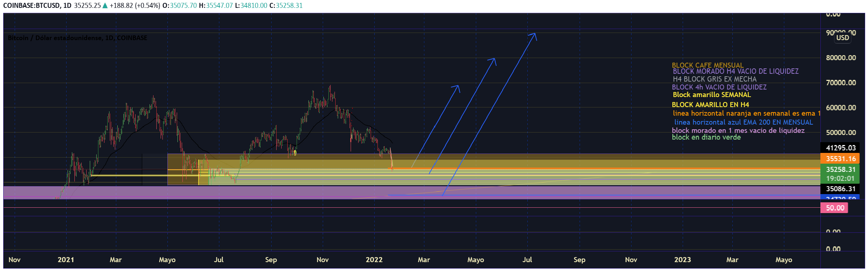Click the black 35086.31 price tag
Image resolution: width=868 pixels, height=270 pixels.
pos(840,189)
